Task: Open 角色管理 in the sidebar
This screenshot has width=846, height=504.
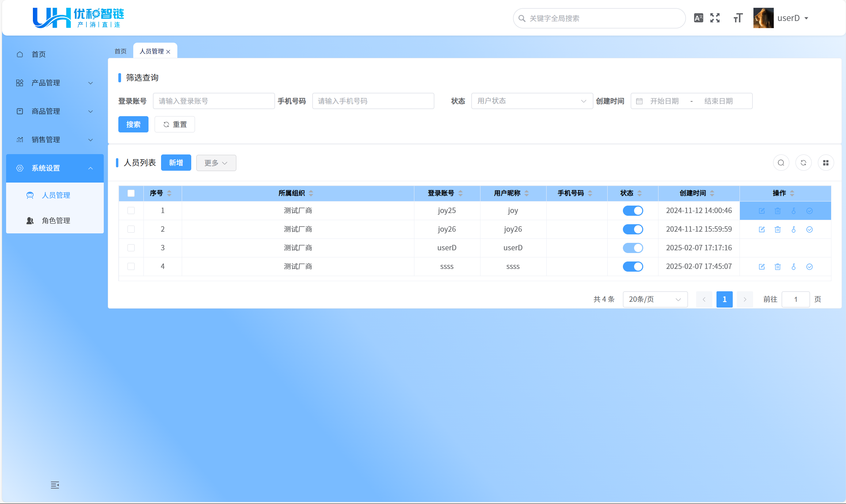Action: [x=56, y=221]
